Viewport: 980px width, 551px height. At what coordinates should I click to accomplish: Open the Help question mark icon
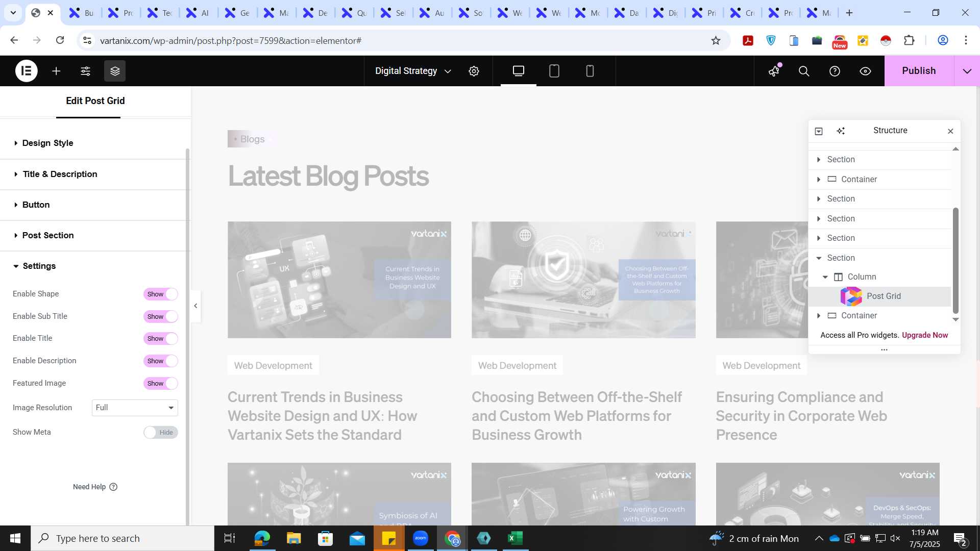click(x=835, y=71)
